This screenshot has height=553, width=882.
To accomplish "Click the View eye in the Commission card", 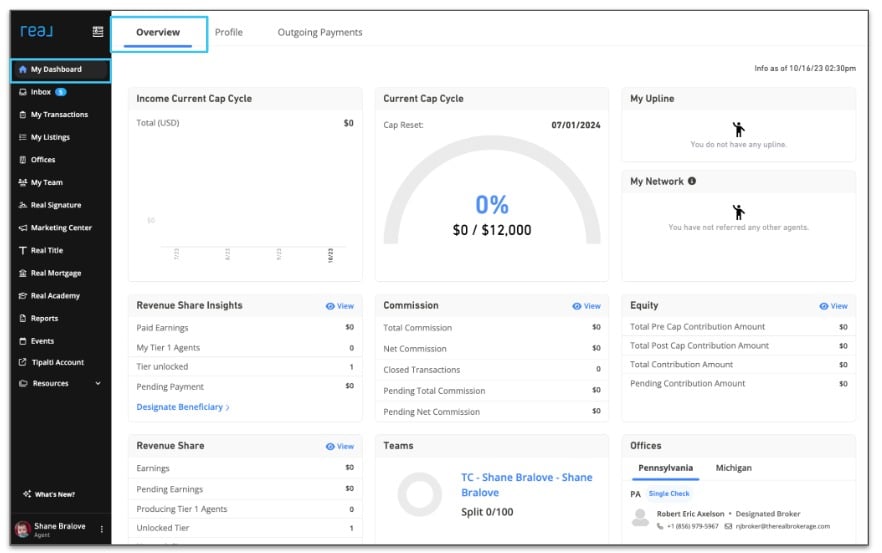I will pos(587,306).
